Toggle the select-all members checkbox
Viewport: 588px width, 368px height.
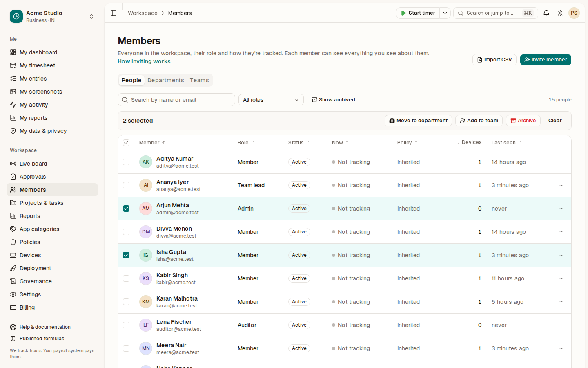point(126,143)
